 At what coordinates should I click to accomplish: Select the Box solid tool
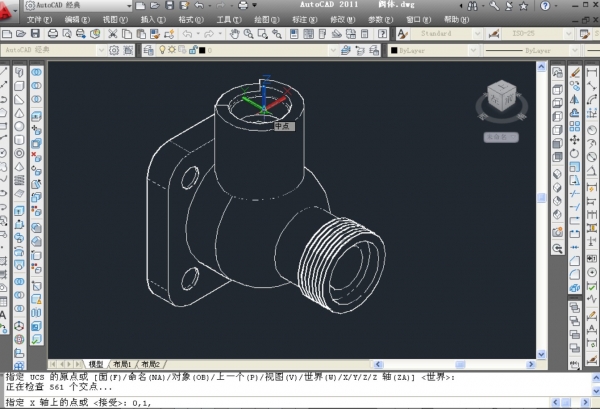[19, 86]
